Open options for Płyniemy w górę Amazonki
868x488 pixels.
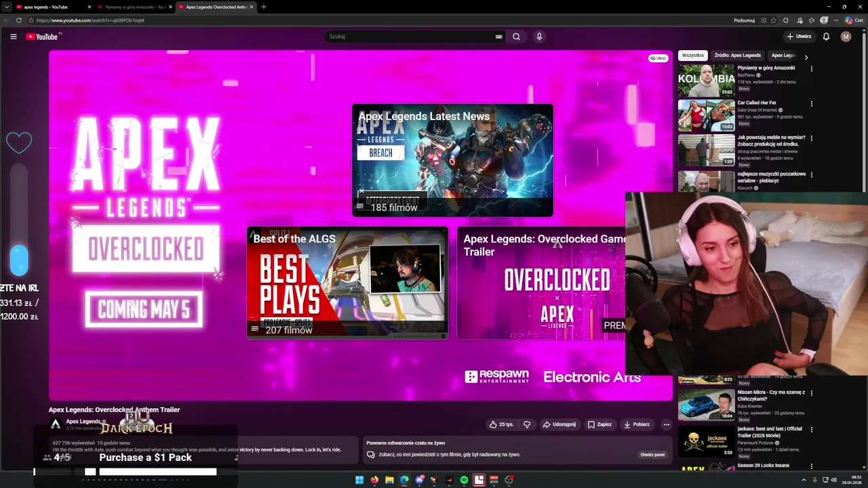coord(811,68)
